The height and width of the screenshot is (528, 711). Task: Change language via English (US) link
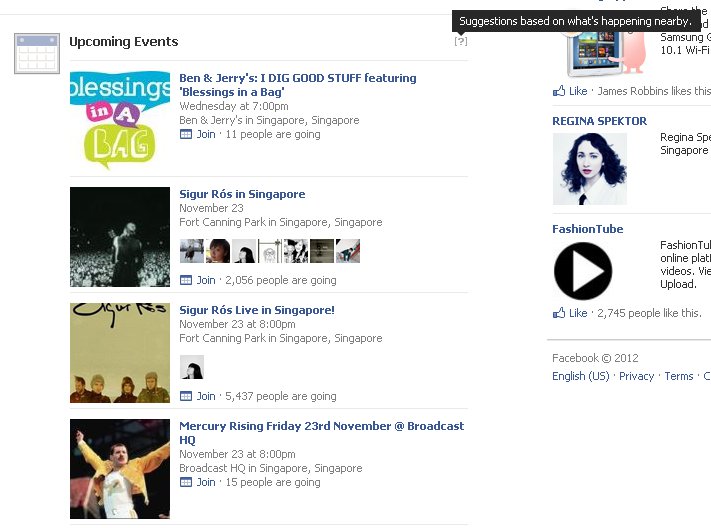[580, 376]
